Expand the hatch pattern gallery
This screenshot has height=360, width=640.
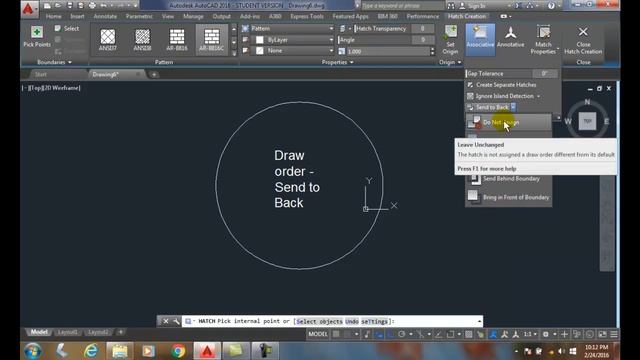tap(234, 53)
